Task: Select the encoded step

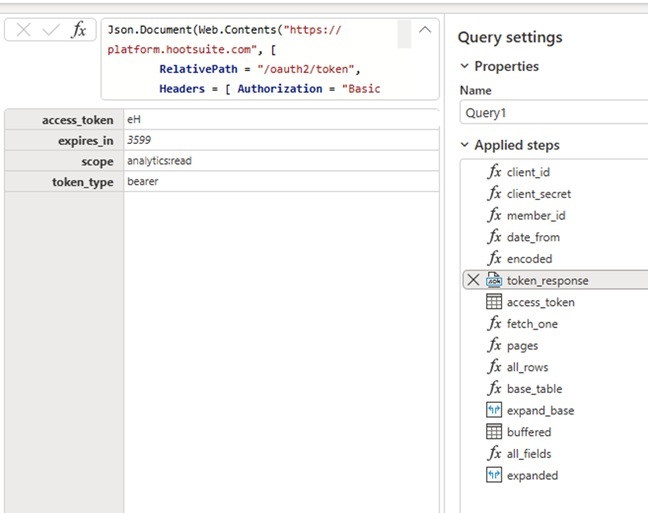Action: pyautogui.click(x=529, y=259)
